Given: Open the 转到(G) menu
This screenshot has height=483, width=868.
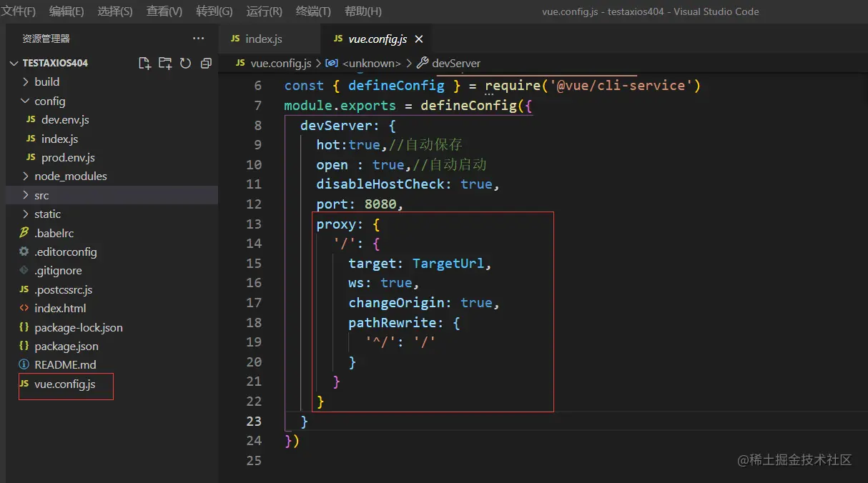Looking at the screenshot, I should click(x=214, y=11).
